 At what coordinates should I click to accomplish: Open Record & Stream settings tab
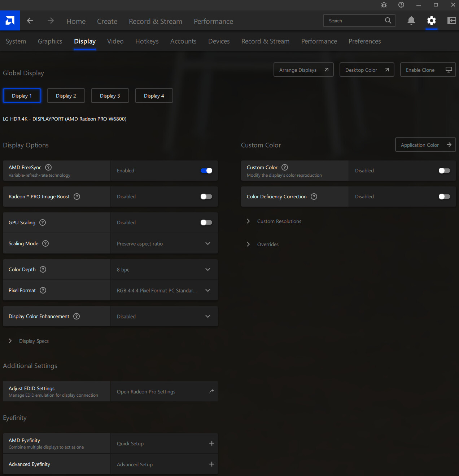click(266, 41)
